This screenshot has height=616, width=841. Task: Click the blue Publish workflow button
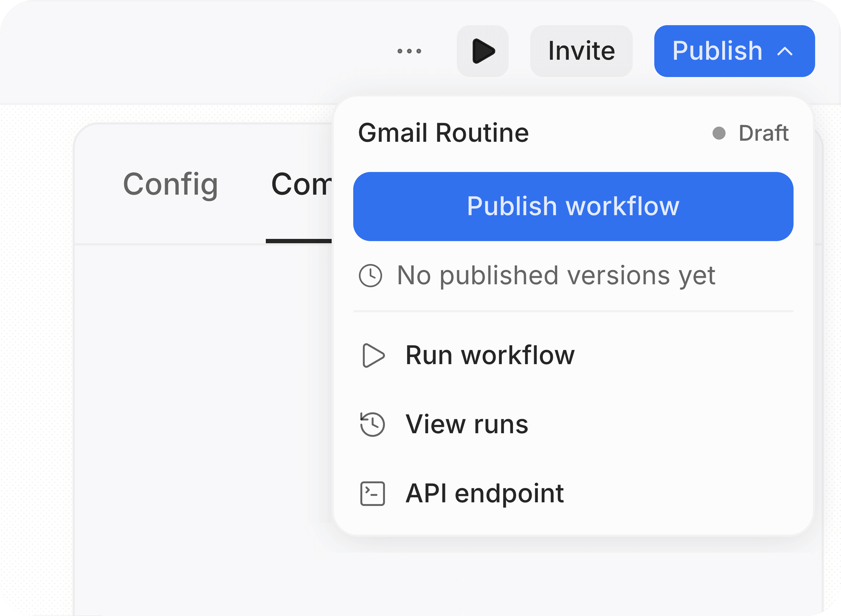click(573, 206)
